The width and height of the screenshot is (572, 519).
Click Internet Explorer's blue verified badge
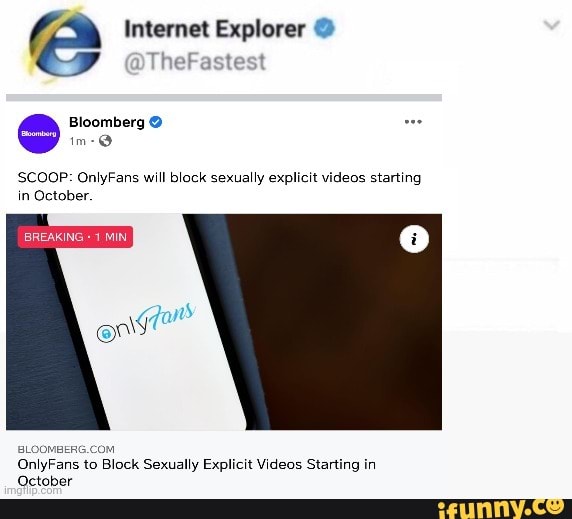point(324,28)
